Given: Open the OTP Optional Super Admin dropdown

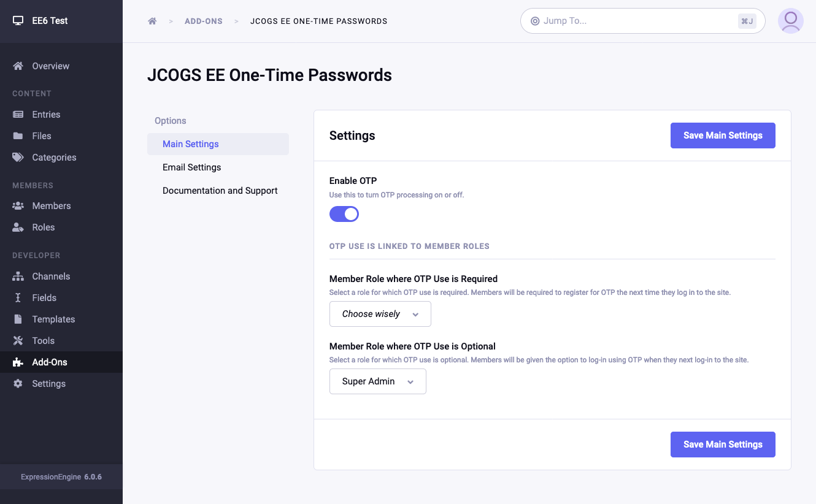Looking at the screenshot, I should [378, 381].
